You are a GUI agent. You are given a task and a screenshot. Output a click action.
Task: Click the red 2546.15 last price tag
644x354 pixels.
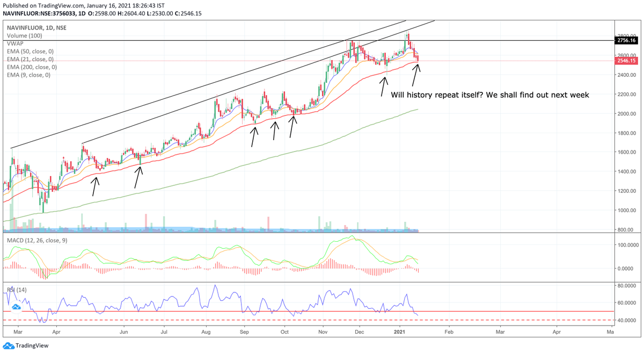point(626,61)
